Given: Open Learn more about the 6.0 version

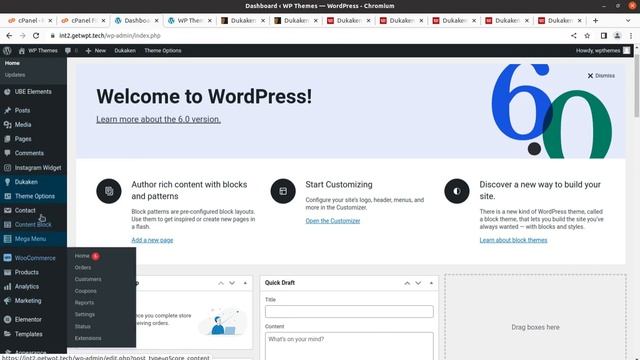Looking at the screenshot, I should tap(158, 119).
